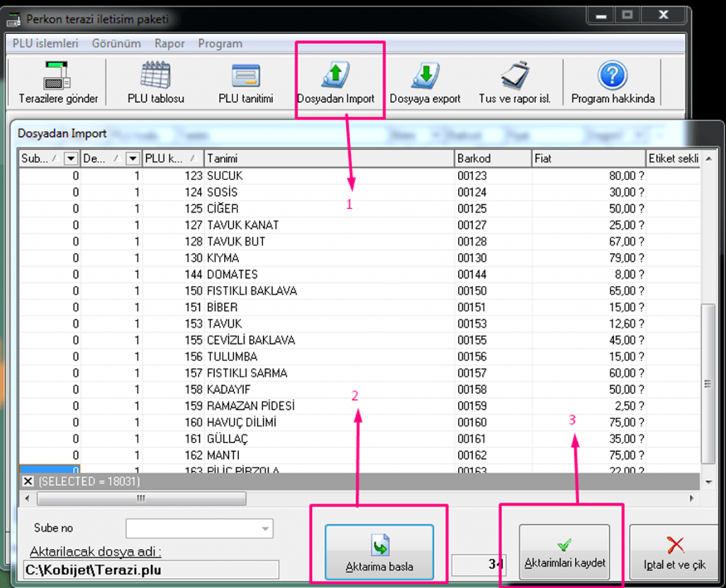Open the De... column filter dropdown

tap(133, 158)
